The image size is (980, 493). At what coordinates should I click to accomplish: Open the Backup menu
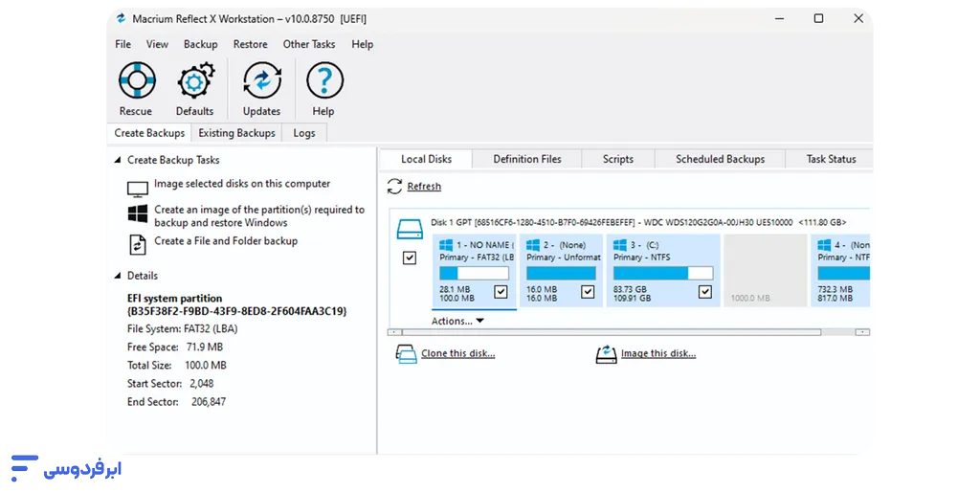coord(200,44)
